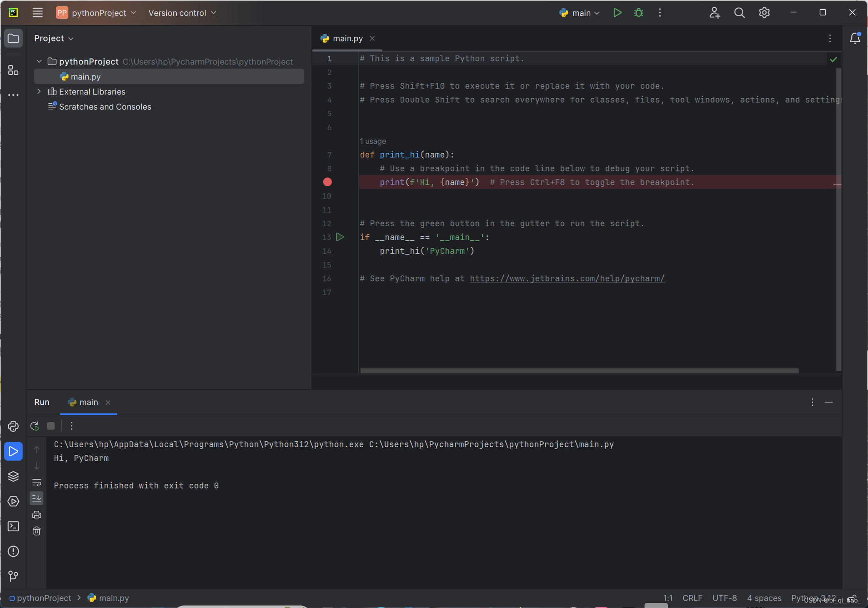Open the Terminal tool window
This screenshot has height=608, width=868.
tap(13, 527)
